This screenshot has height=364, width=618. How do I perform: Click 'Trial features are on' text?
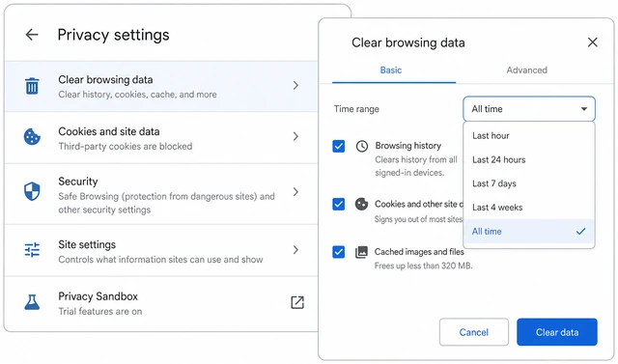[x=100, y=312]
